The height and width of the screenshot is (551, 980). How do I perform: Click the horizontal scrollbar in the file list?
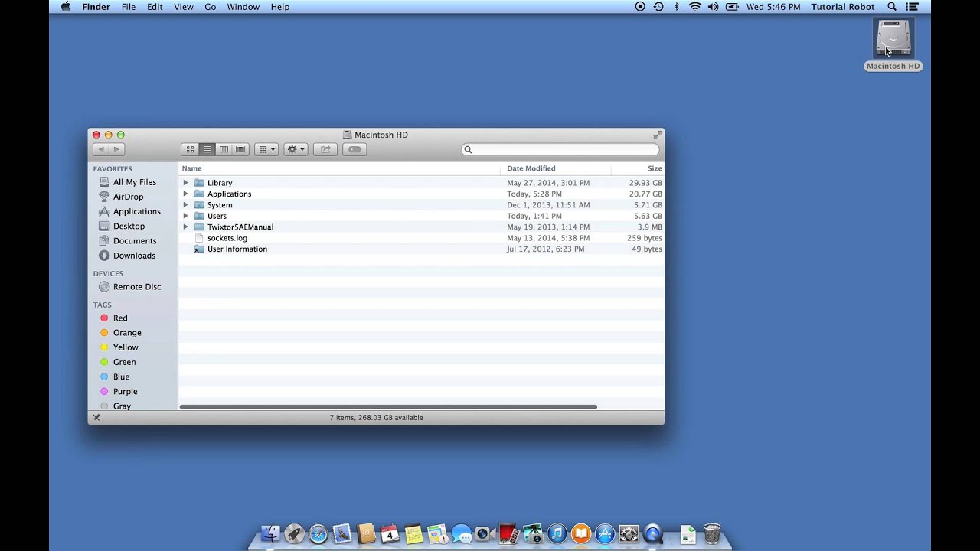388,406
